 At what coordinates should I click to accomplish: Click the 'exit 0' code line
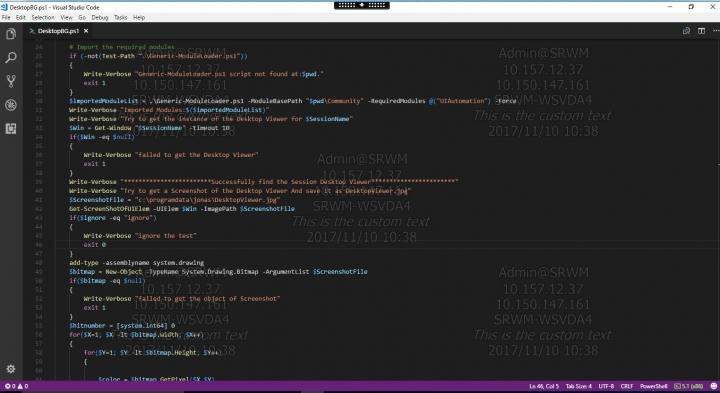point(95,245)
